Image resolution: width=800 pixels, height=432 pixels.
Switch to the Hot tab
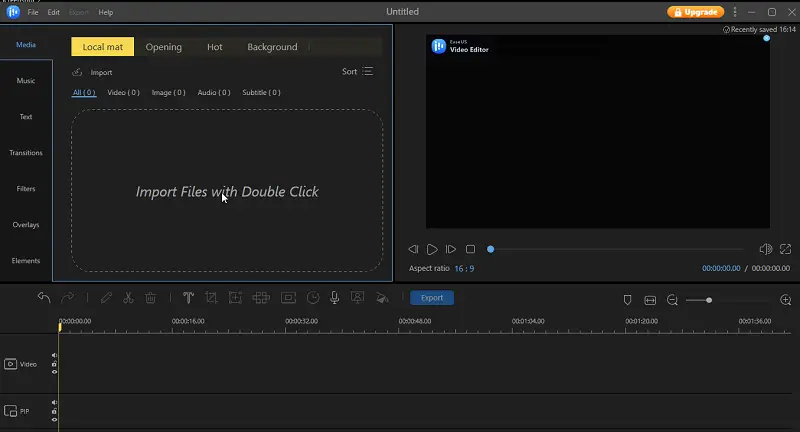coord(214,47)
